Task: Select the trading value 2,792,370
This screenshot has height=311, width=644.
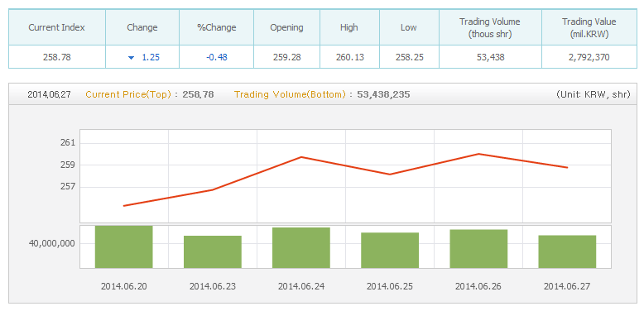Action: tap(589, 57)
